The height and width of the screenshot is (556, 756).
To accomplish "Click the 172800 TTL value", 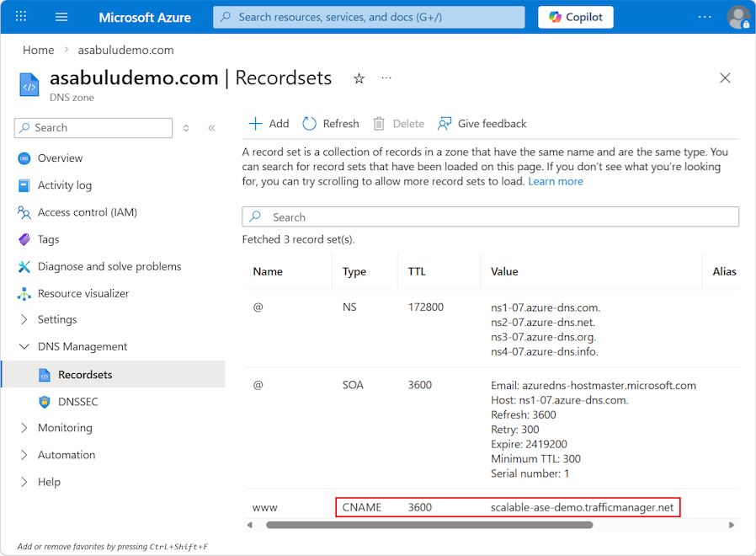I will pyautogui.click(x=426, y=307).
